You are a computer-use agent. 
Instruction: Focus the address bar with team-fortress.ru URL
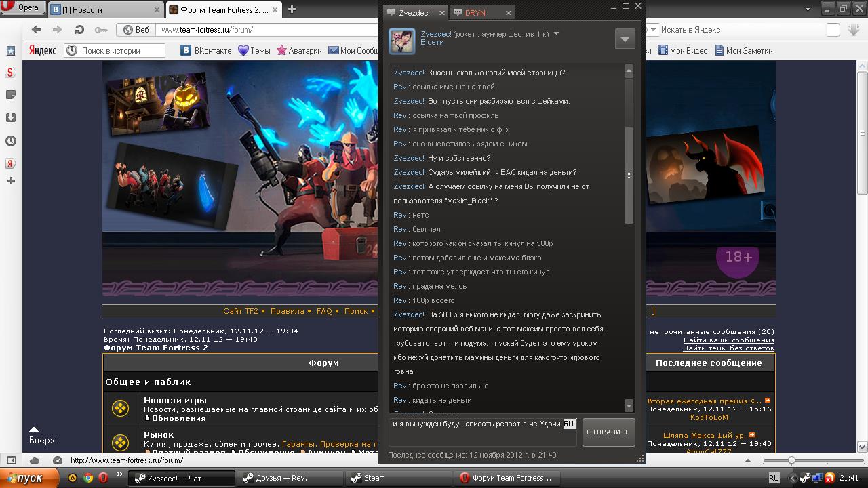pos(268,30)
